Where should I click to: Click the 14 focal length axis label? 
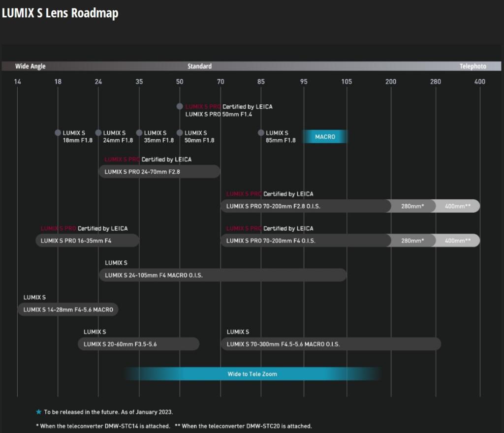tap(17, 82)
